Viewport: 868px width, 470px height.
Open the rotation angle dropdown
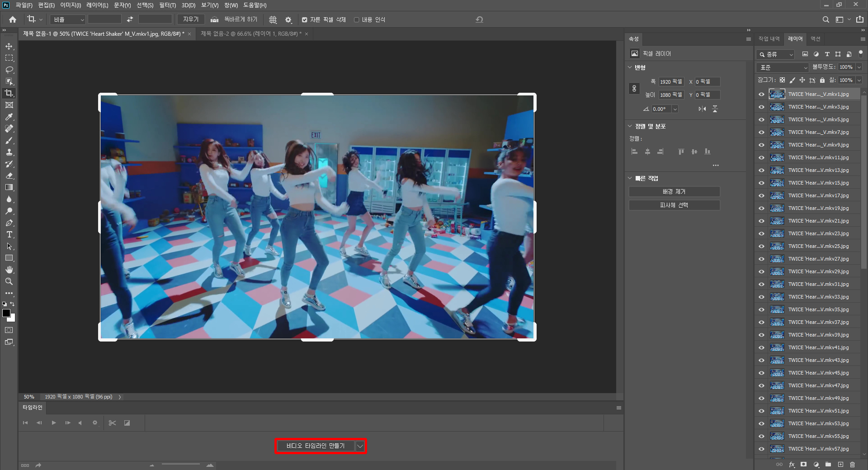click(x=675, y=109)
